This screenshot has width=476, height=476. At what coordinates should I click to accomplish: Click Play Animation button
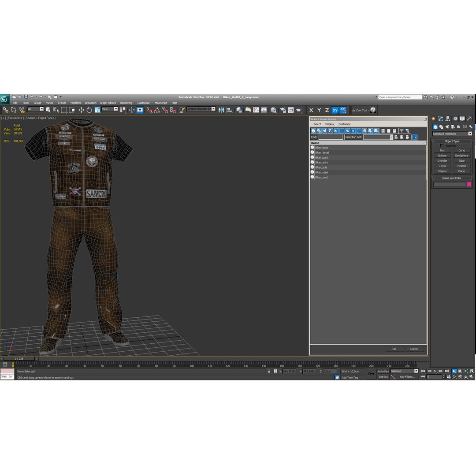click(435, 371)
